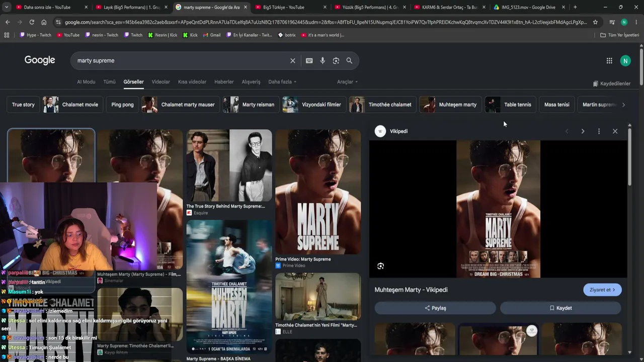Select the 'Masa tenisi' chip
The image size is (644, 362).
point(557,105)
